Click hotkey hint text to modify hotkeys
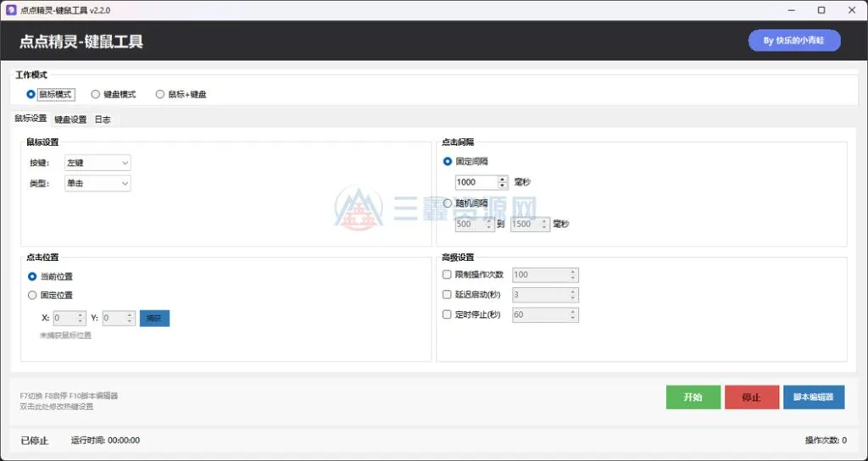868x461 pixels. (57, 407)
